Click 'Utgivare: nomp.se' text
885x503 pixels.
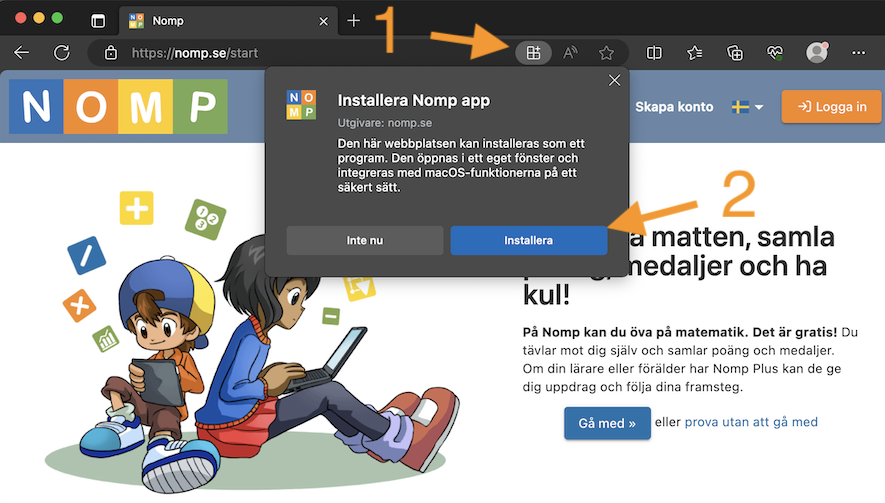pos(385,123)
